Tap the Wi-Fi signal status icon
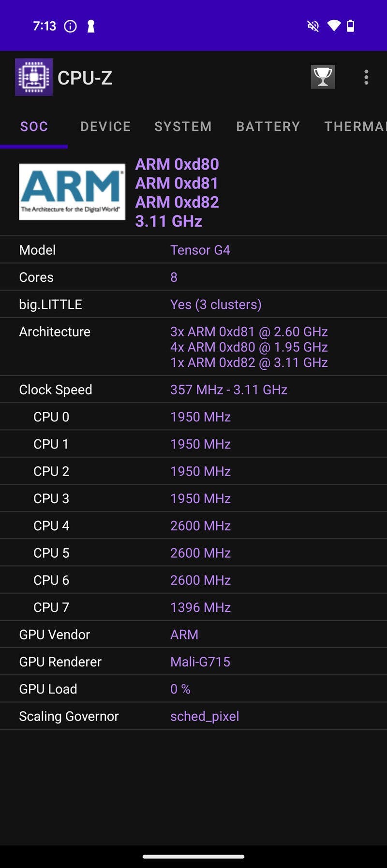This screenshot has height=868, width=387. (334, 26)
